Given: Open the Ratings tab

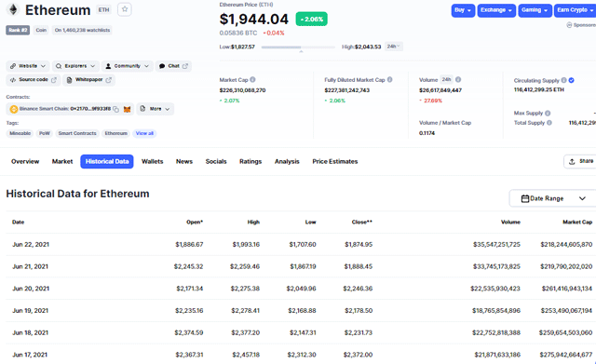Looking at the screenshot, I should (x=251, y=161).
